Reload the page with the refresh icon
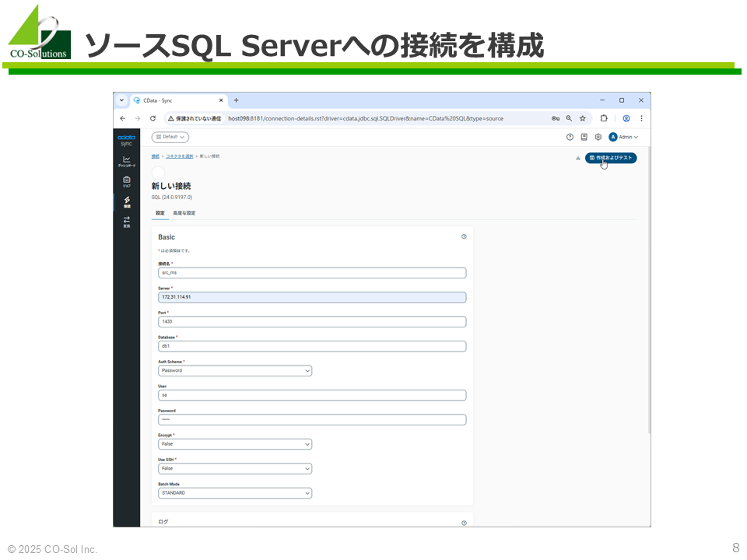The width and height of the screenshot is (747, 560). pos(153,118)
